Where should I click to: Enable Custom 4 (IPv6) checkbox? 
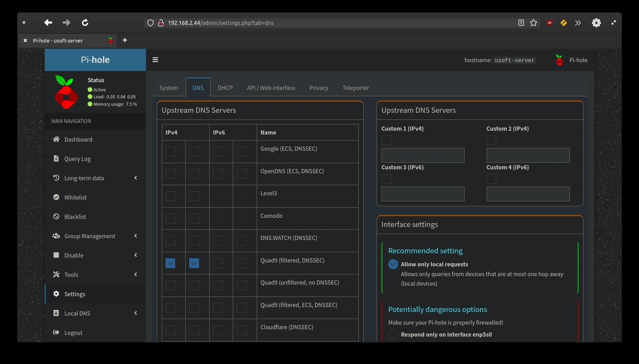[x=491, y=179]
